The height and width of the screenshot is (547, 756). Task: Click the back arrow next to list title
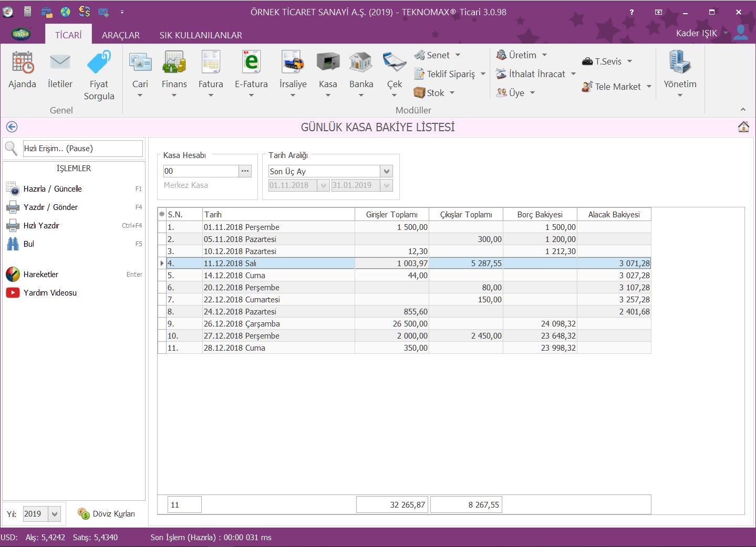click(x=12, y=127)
